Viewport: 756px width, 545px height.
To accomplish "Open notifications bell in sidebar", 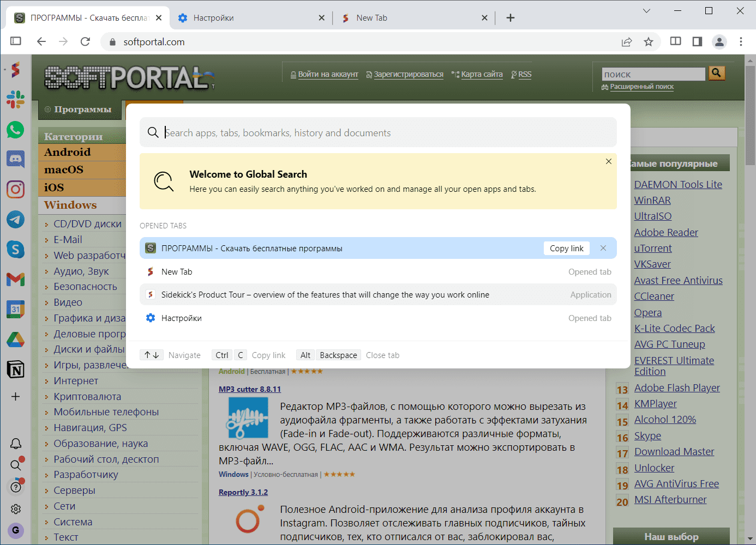I will [x=16, y=444].
